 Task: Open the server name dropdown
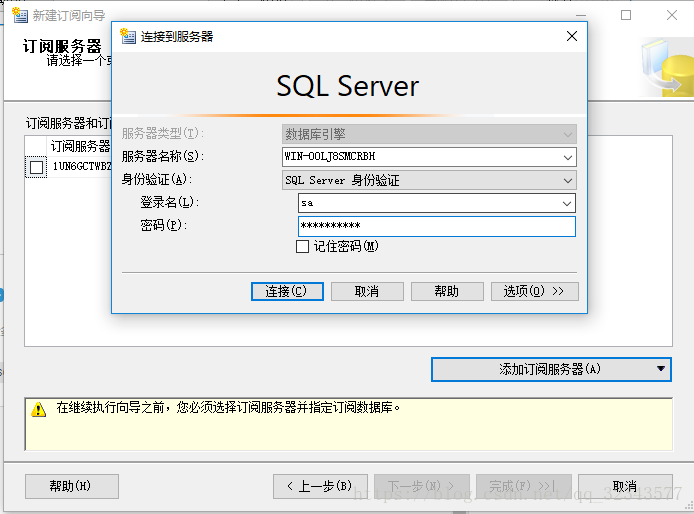pos(567,157)
